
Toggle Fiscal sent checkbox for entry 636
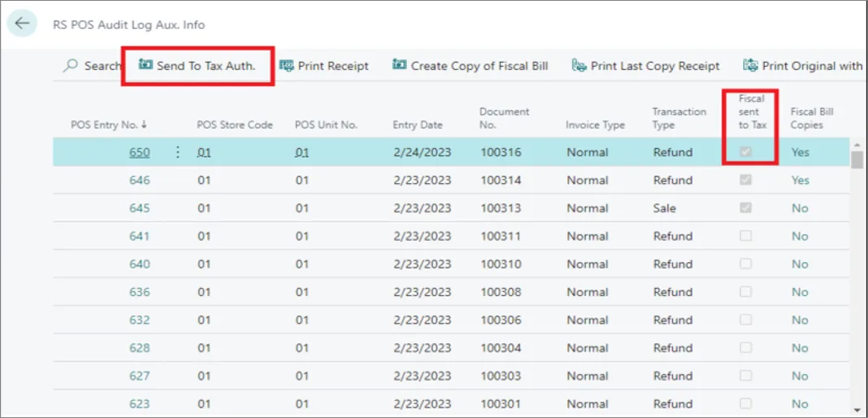coord(745,292)
